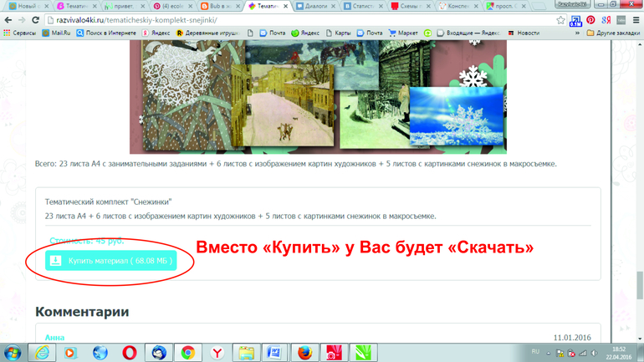Screen dimensions: 644x362
Task: Open Microsoft Word from the taskbar
Action: [275, 352]
